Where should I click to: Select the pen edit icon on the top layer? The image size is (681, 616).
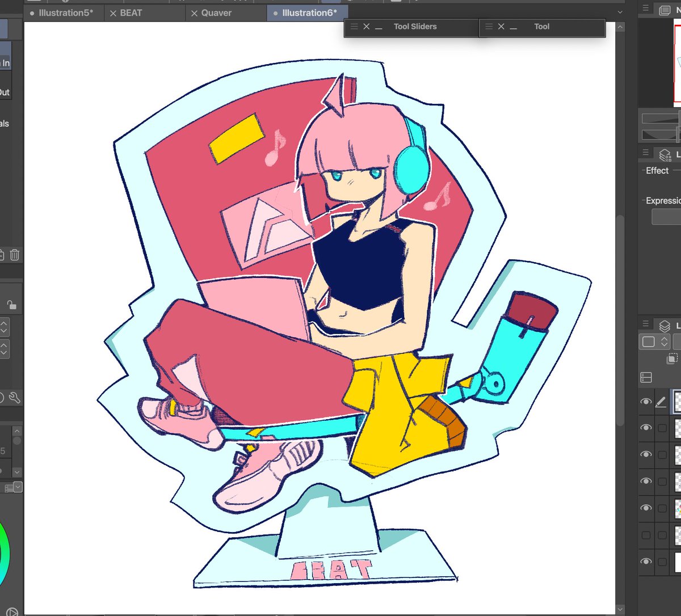[x=661, y=402]
